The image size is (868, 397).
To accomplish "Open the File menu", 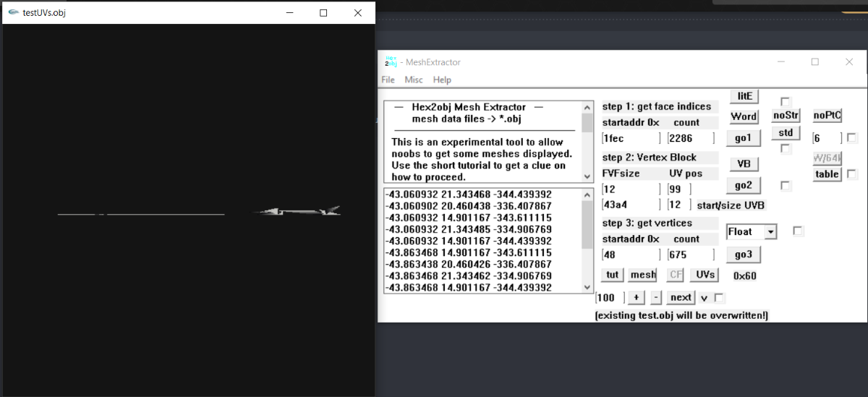I will click(x=388, y=80).
